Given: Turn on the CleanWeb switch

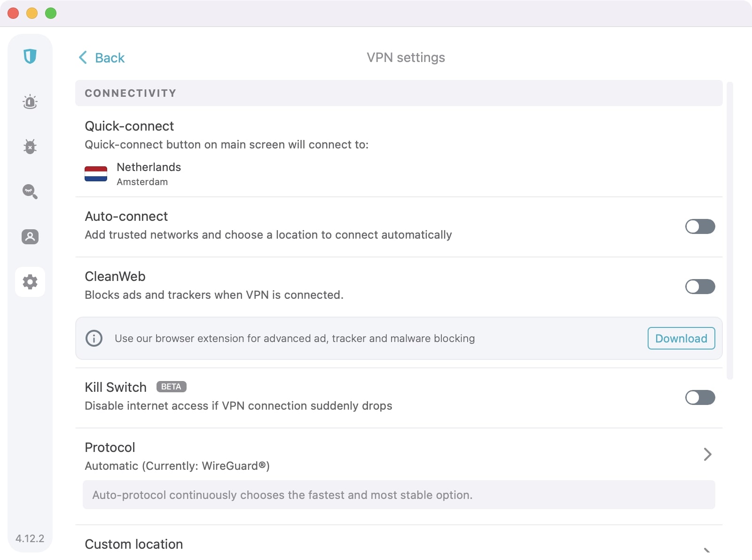Looking at the screenshot, I should pos(700,287).
